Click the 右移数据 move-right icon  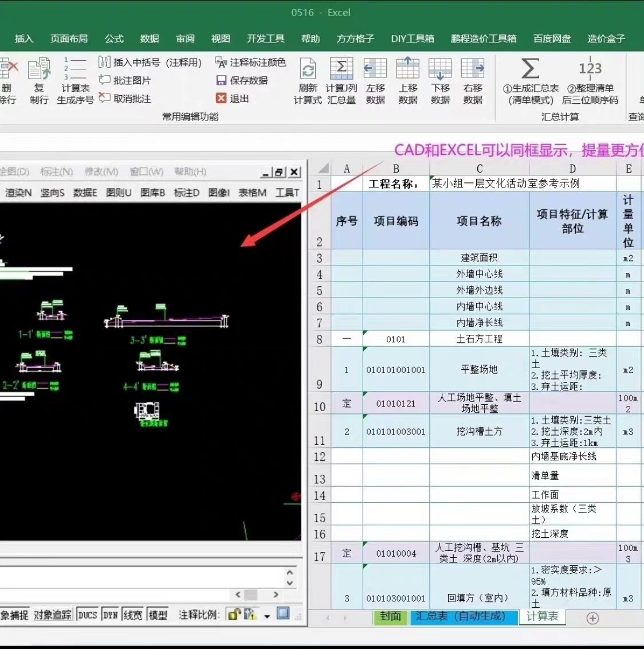[473, 69]
